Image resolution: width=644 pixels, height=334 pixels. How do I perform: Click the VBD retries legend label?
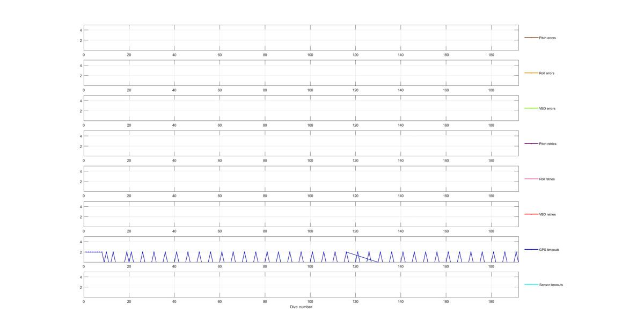click(547, 214)
